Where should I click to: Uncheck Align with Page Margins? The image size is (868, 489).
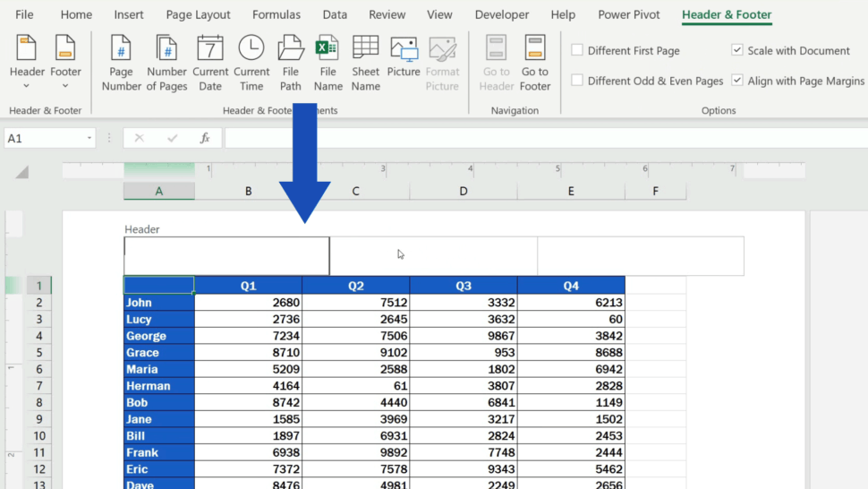[736, 80]
